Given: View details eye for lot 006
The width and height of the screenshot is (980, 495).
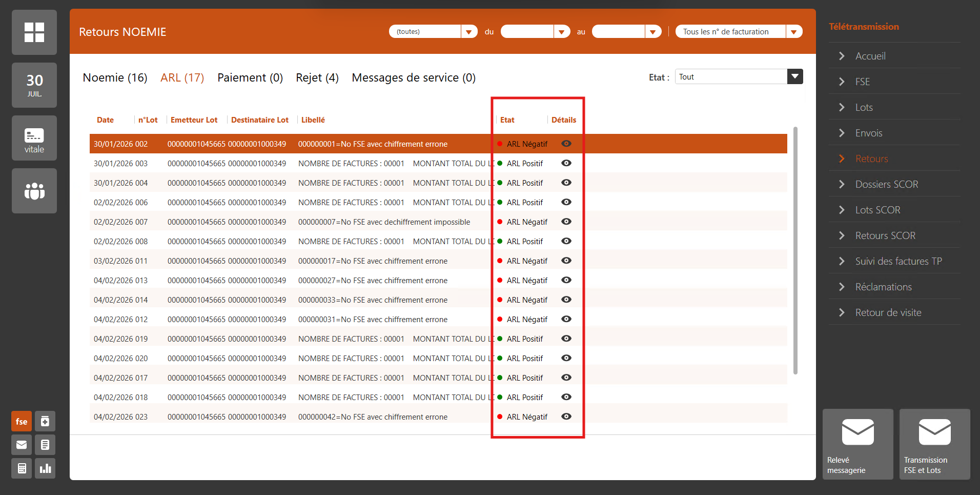Looking at the screenshot, I should tap(566, 202).
